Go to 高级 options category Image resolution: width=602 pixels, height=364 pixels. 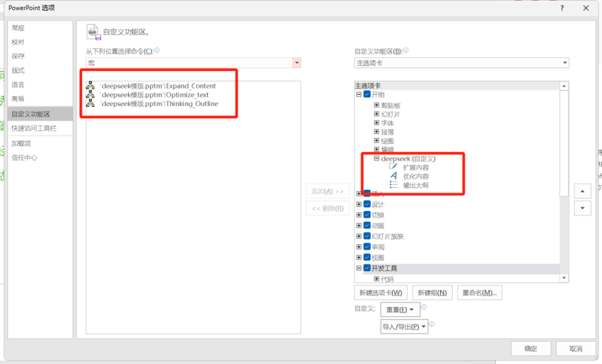40,99
